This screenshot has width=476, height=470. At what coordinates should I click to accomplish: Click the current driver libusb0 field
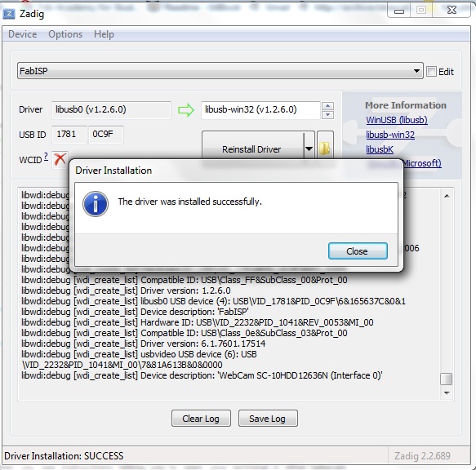(111, 110)
